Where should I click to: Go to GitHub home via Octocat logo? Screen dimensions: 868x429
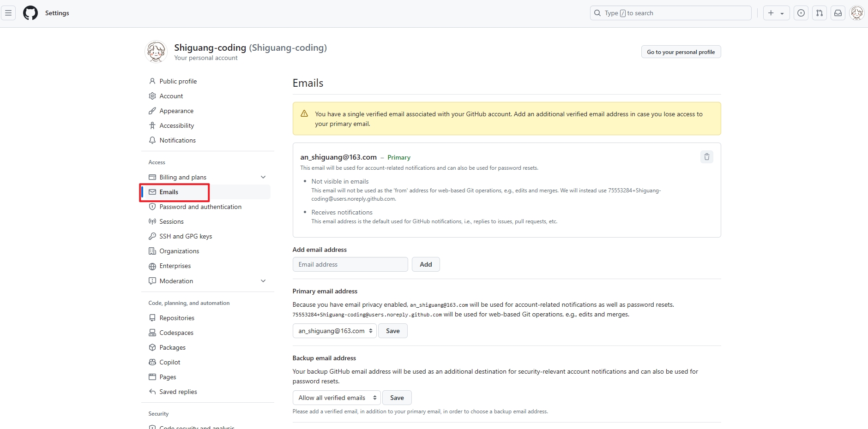pos(30,13)
